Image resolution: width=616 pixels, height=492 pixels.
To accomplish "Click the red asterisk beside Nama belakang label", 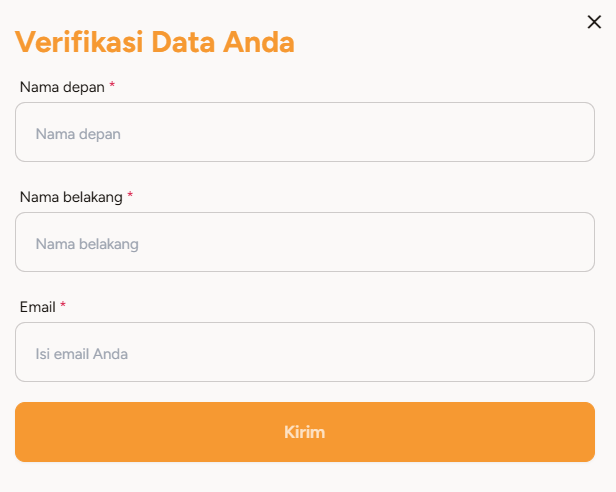I will (x=130, y=196).
